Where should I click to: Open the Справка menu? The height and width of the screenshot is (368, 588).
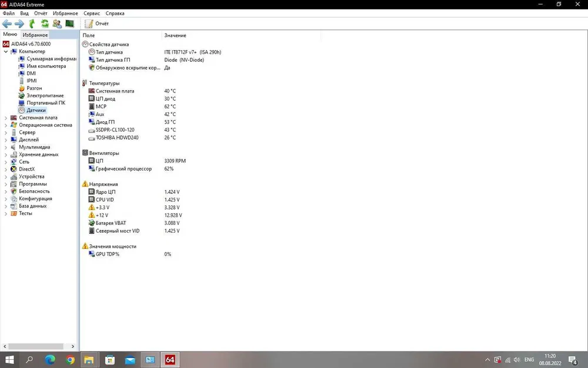(115, 13)
